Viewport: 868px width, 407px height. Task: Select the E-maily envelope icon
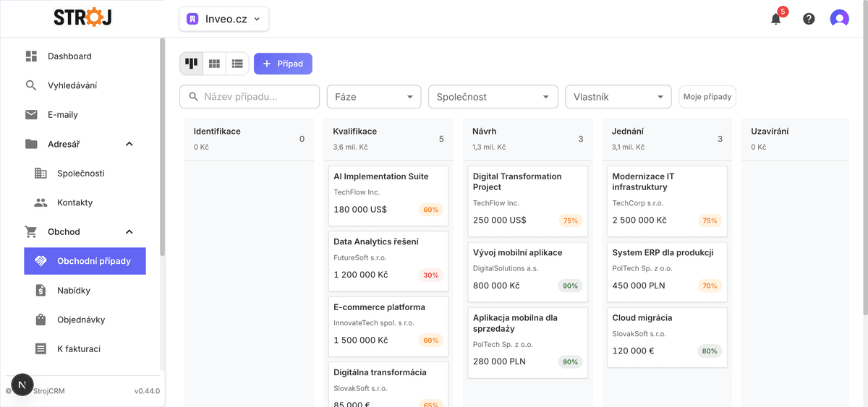tap(31, 115)
